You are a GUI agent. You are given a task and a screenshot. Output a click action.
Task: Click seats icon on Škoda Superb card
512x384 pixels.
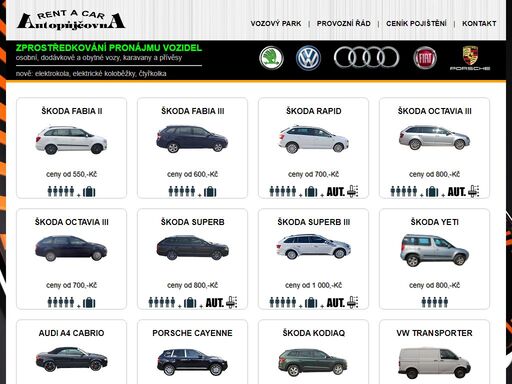[x=162, y=302]
